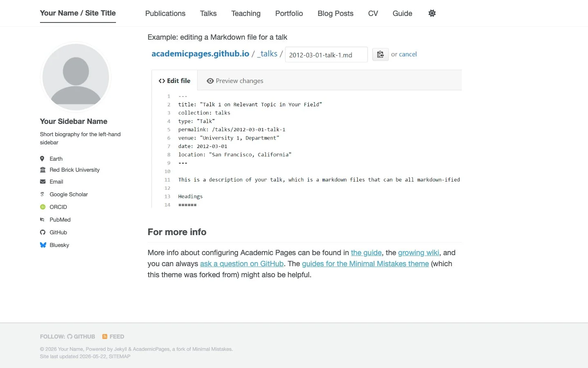Toggle the dark/light theme sun icon
Viewport: 588px width, 368px height.
432,13
